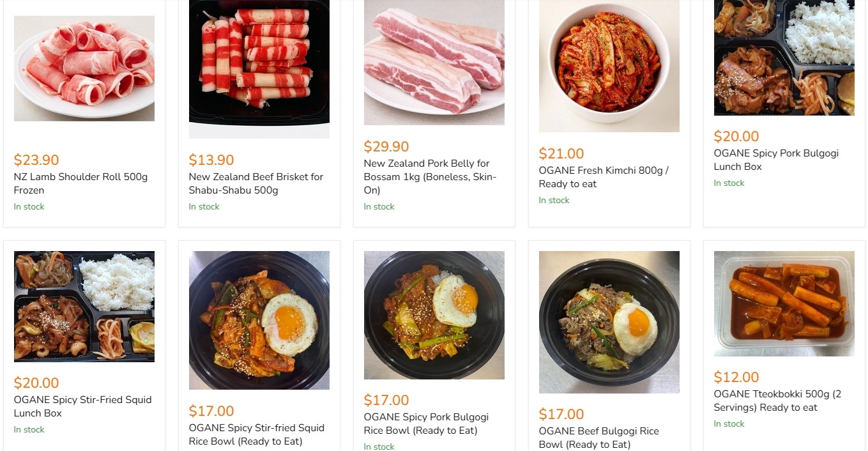Open New Zealand Pork Belly for Bossam link
868x451 pixels.
pyautogui.click(x=430, y=177)
